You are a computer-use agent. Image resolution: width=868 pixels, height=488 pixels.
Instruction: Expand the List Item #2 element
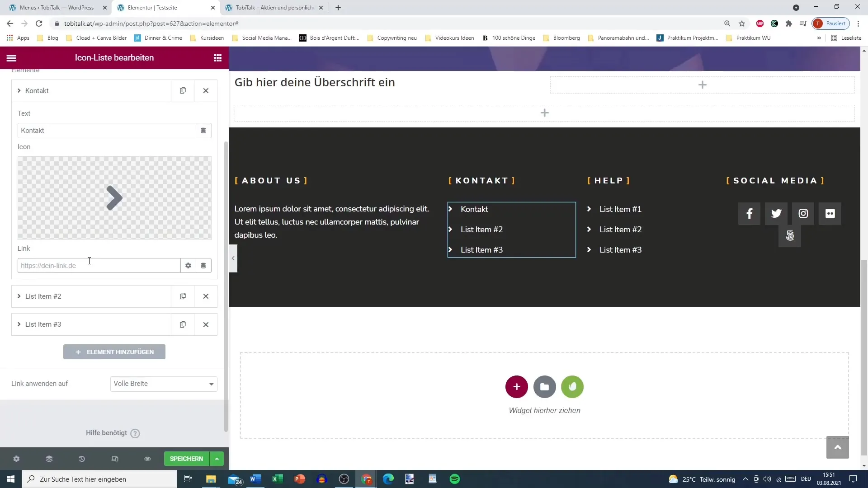pyautogui.click(x=19, y=296)
